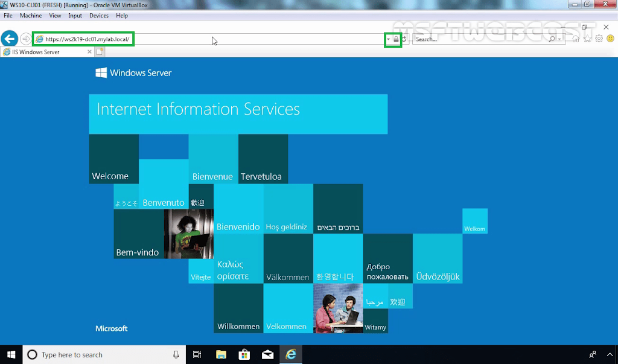This screenshot has width=618, height=364.
Task: Open the Favorites star icon
Action: pos(588,39)
